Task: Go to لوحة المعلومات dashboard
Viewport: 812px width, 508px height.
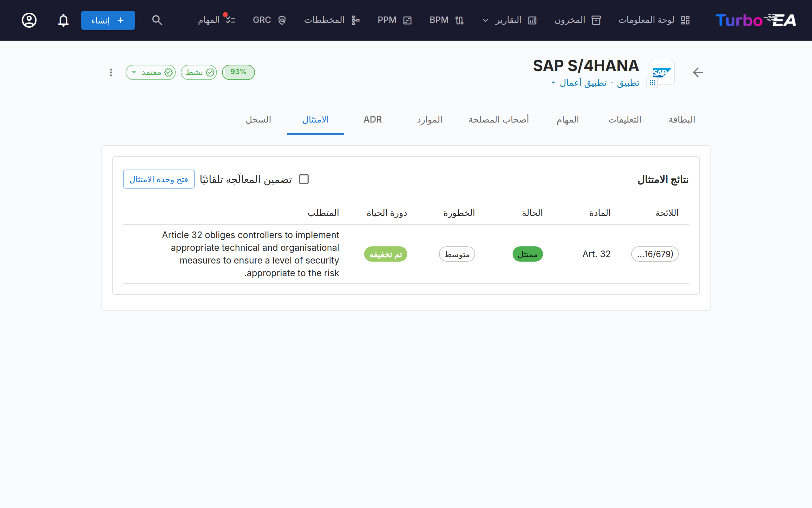Action: tap(654, 20)
